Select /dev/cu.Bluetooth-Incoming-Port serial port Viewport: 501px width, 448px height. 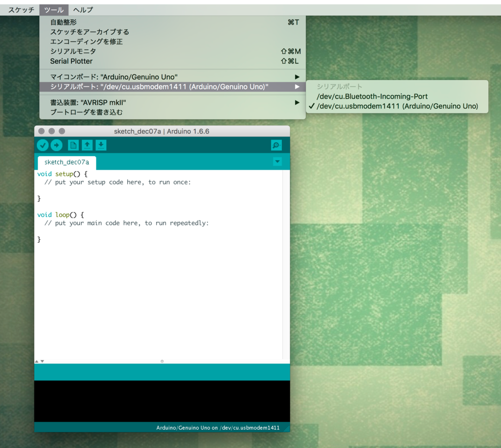tap(397, 96)
